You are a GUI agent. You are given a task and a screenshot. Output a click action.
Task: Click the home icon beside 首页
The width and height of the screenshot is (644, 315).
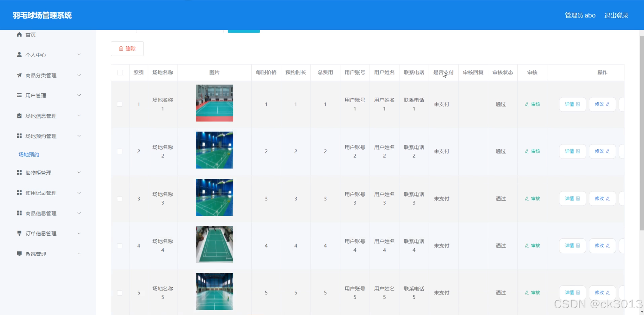[19, 34]
